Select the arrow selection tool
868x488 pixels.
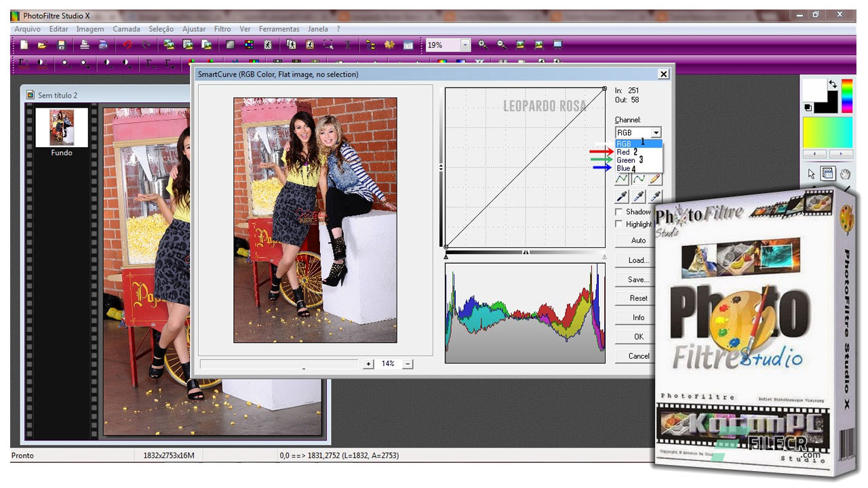(812, 174)
